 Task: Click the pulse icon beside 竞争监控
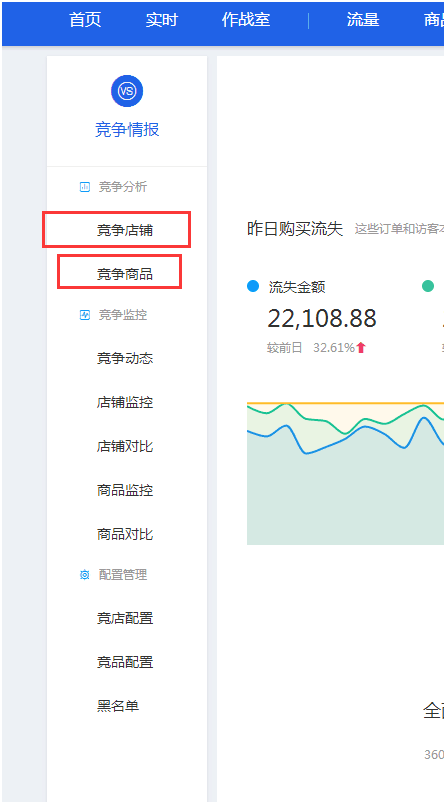click(85, 315)
